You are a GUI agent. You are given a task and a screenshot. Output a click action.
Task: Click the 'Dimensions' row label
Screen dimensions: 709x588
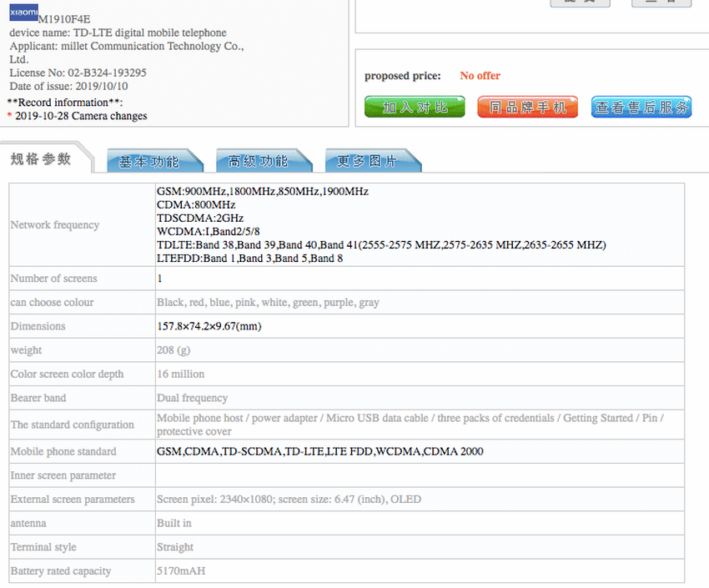pos(38,326)
